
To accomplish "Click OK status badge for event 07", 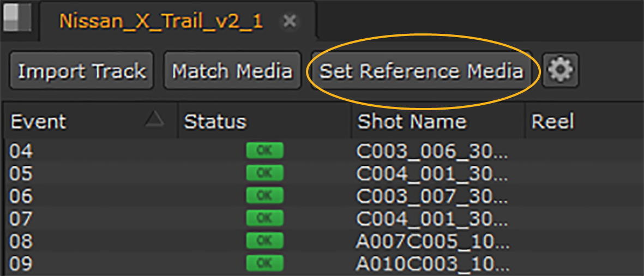I will click(264, 218).
